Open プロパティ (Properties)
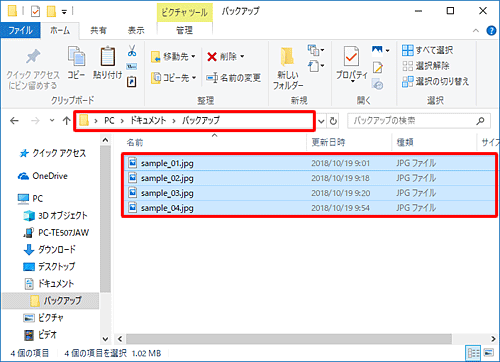 point(352,63)
